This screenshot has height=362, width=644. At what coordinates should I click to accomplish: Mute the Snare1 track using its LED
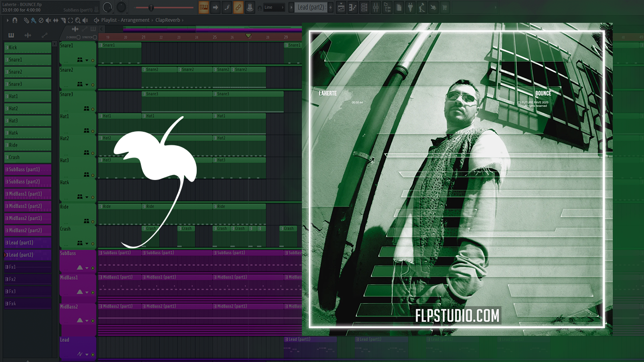point(93,61)
